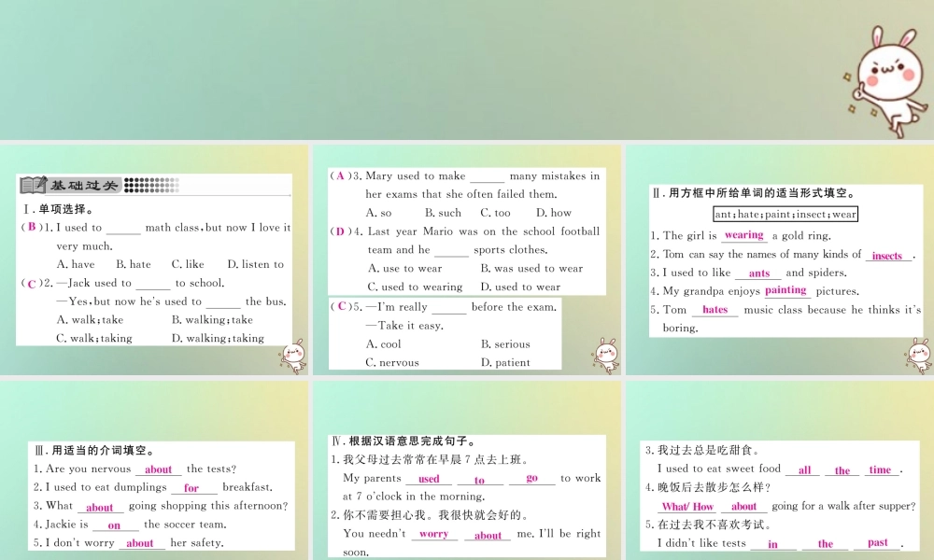Screen dimensions: 934x560
Task: Select option 'B. walking;take'
Action: (212, 319)
